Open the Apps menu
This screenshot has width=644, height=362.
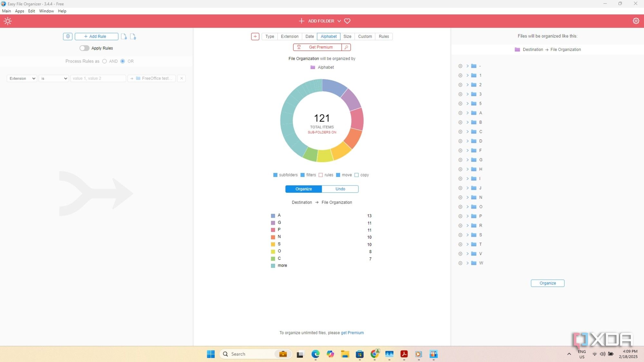20,11
